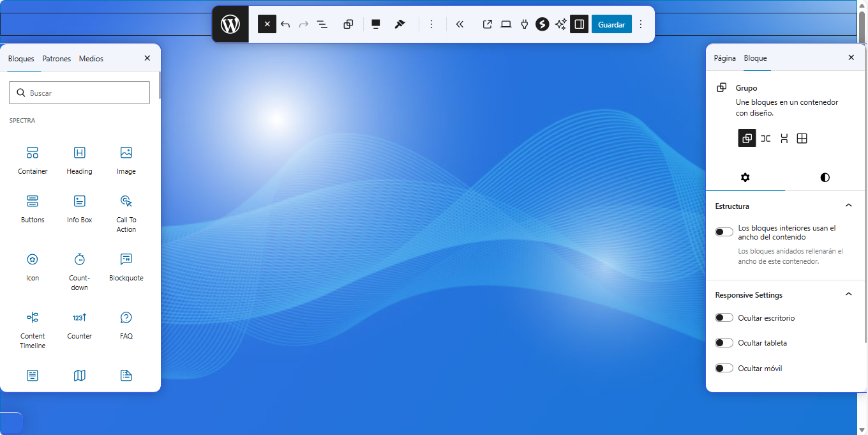Click the block icon left of the map icon
The width and height of the screenshot is (868, 435).
click(x=33, y=376)
